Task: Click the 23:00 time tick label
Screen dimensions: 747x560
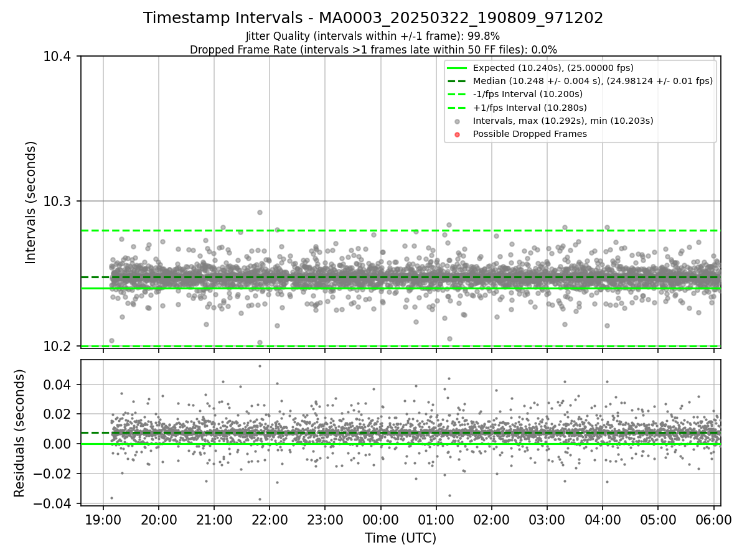Action: 325,520
